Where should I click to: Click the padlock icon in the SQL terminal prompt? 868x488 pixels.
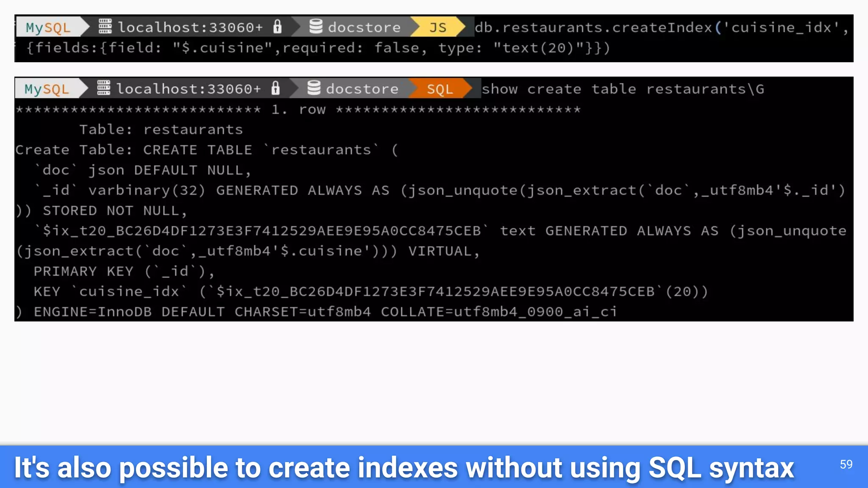click(x=275, y=88)
